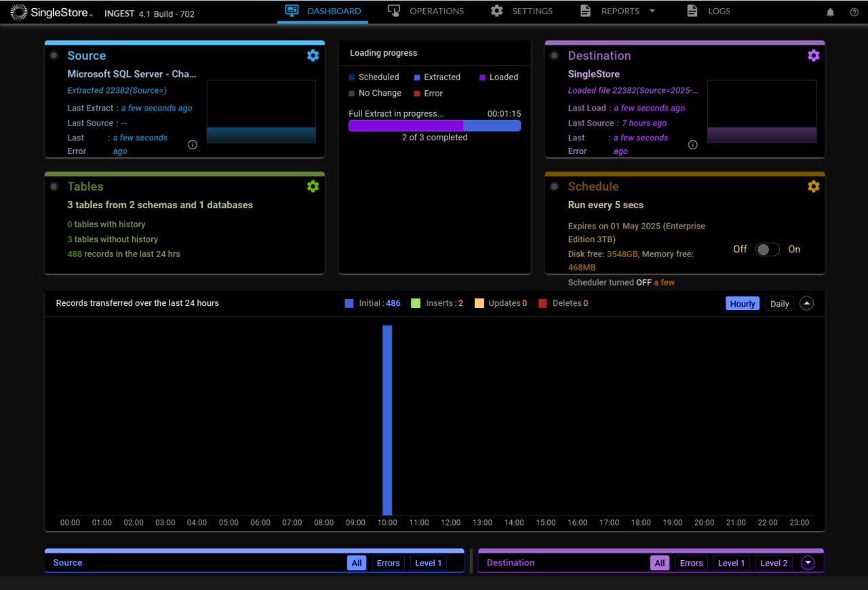Toggle the scheduler Off/On switch
This screenshot has width=868, height=590.
tap(767, 249)
